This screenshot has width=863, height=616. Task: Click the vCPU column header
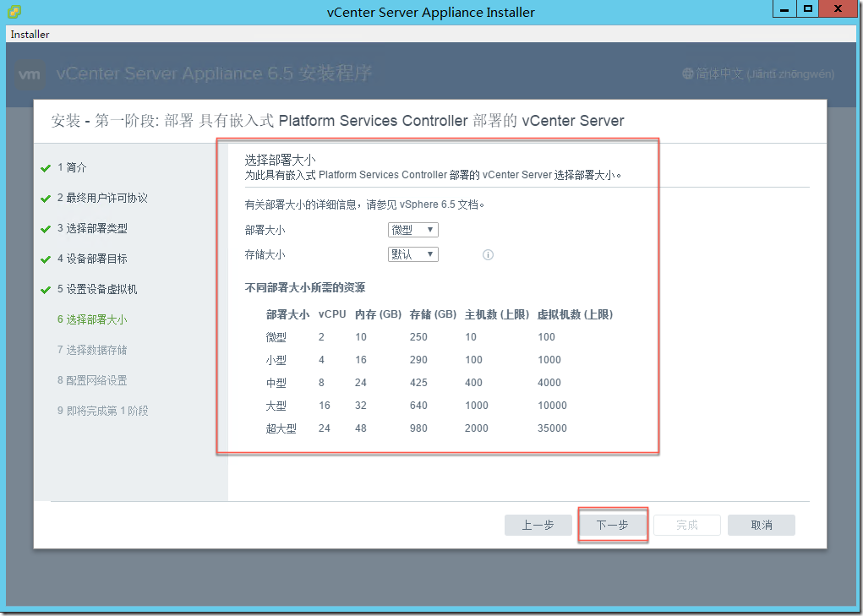coord(332,314)
